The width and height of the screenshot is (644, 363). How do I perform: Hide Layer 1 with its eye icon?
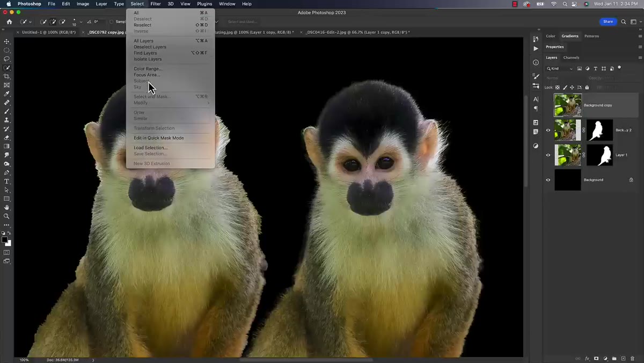(548, 155)
